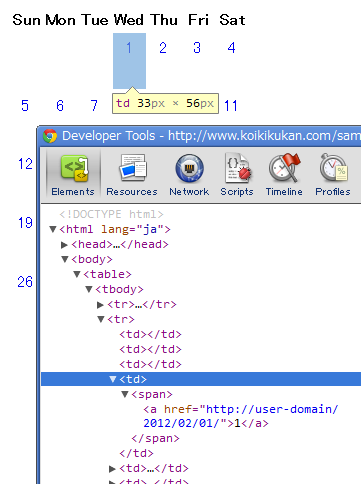Image resolution: width=361 pixels, height=484 pixels.
Task: Open calendar day 12 link
Action: 25,164
